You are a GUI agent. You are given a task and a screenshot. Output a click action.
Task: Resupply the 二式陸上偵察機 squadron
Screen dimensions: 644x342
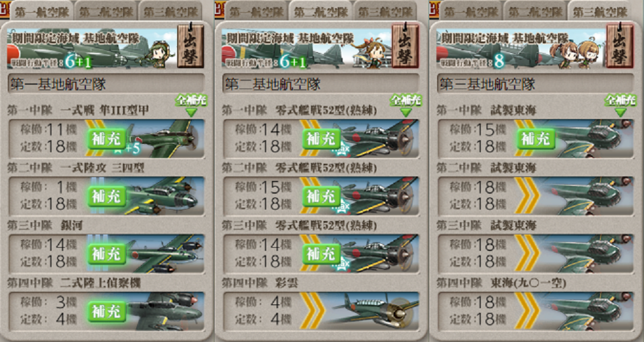tap(106, 311)
